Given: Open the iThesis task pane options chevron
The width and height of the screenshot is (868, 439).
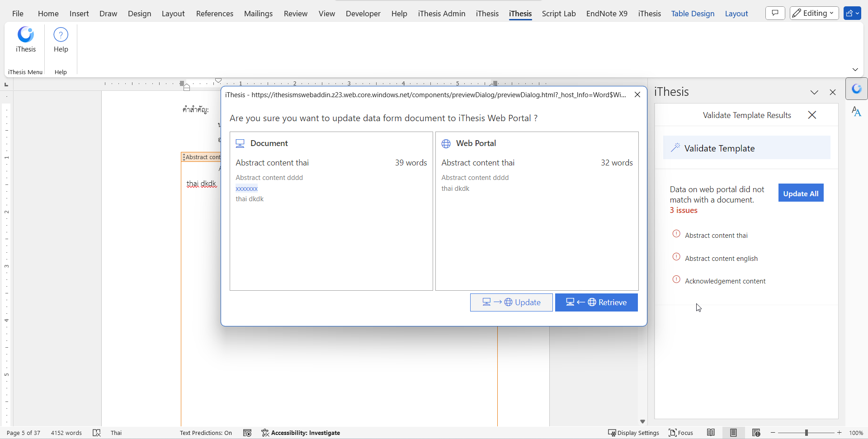Looking at the screenshot, I should click(x=814, y=92).
